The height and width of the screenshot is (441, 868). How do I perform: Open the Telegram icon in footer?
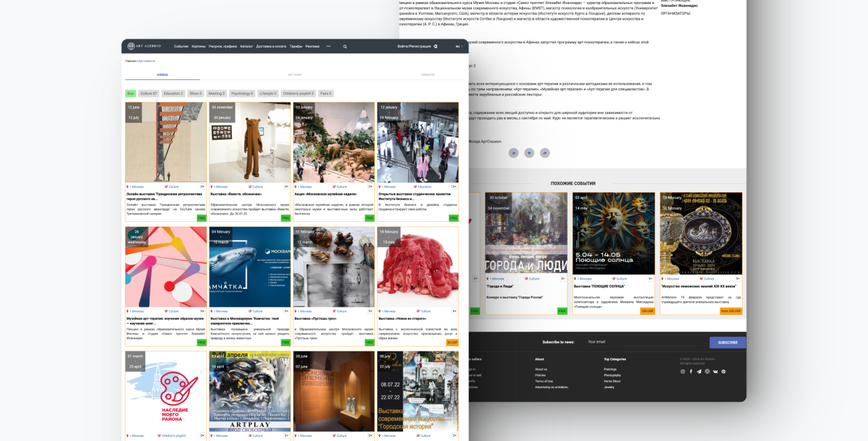(699, 371)
